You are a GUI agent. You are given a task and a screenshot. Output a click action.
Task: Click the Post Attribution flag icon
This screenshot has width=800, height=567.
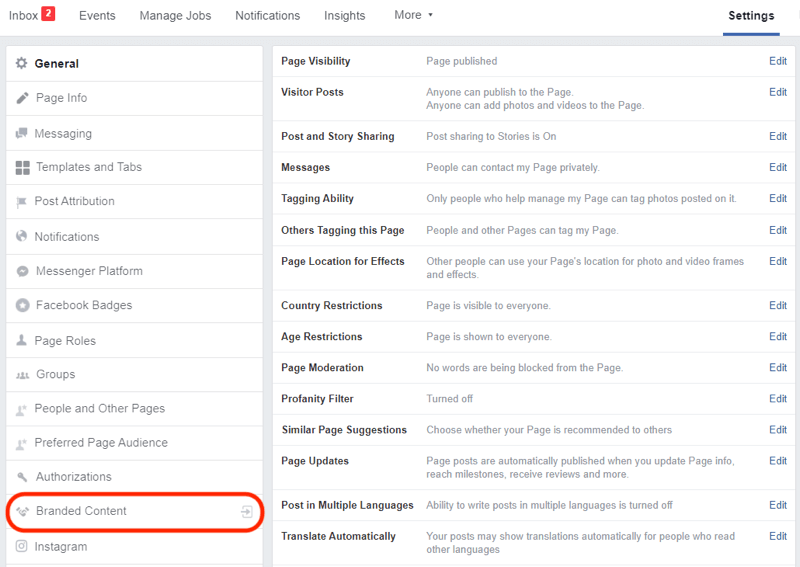[21, 202]
